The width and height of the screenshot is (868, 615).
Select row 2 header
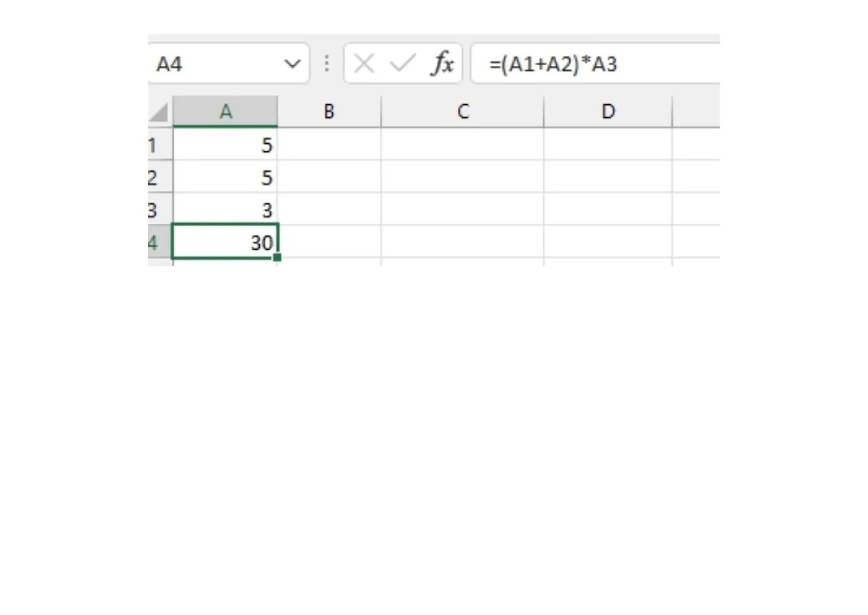[x=160, y=176]
